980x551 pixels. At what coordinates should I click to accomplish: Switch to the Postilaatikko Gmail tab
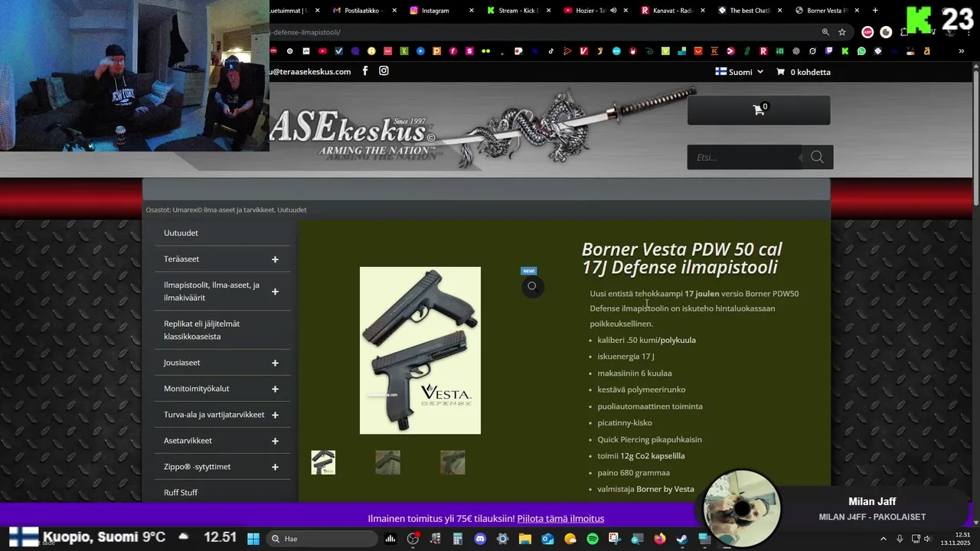point(364,11)
